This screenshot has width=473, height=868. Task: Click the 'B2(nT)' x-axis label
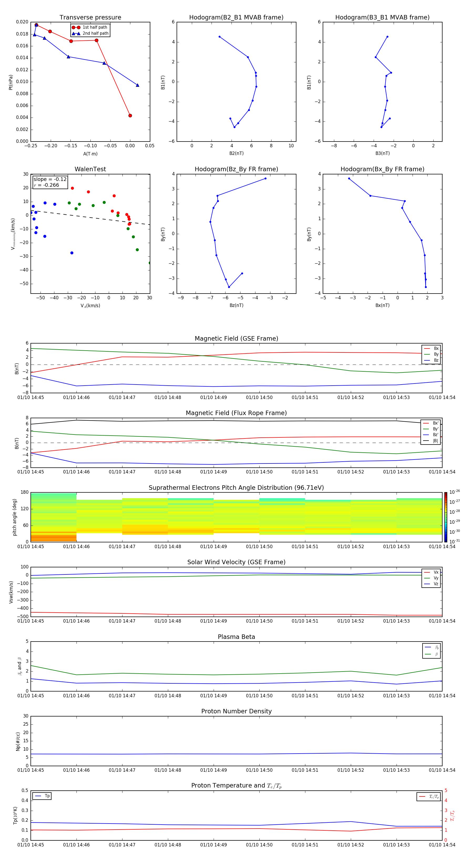click(236, 153)
